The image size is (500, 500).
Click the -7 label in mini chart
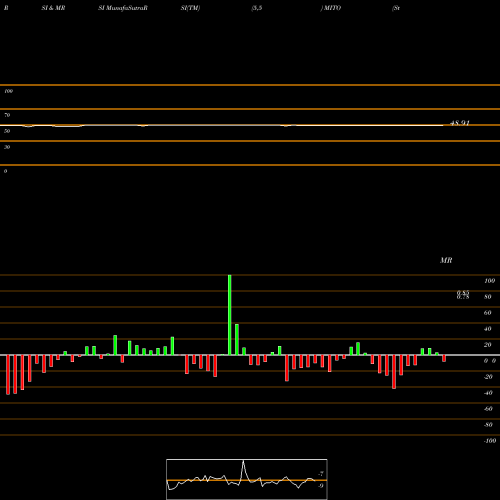(321, 473)
